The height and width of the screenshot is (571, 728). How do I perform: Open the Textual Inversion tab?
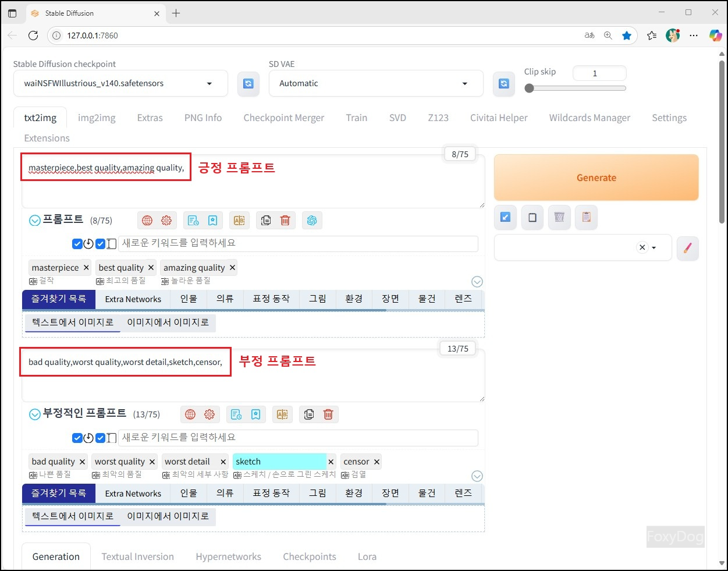click(x=138, y=556)
